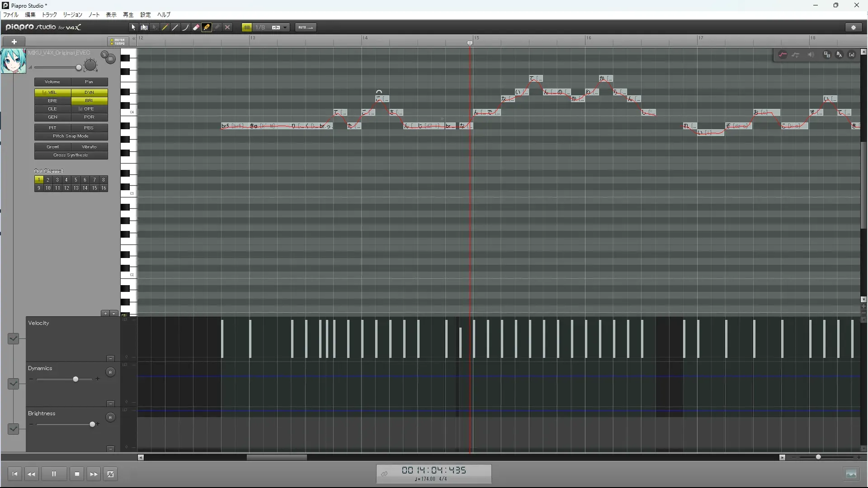Click the Dynamics slider handle
The height and width of the screenshot is (488, 868).
[75, 379]
